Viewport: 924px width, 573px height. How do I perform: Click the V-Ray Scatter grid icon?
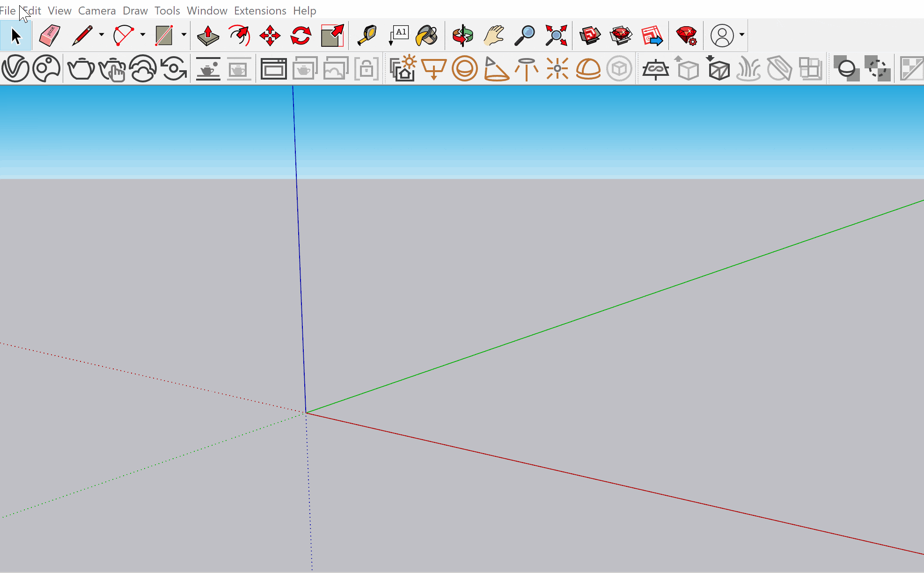point(810,69)
